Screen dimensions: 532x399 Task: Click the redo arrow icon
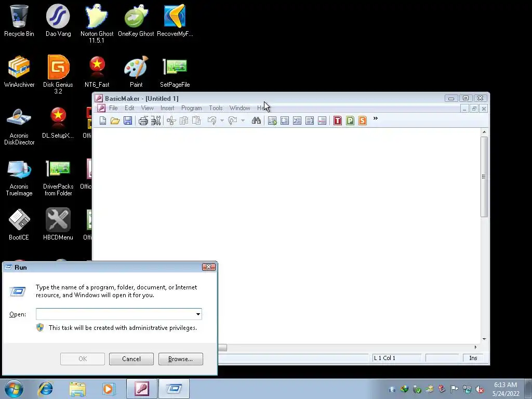point(233,121)
